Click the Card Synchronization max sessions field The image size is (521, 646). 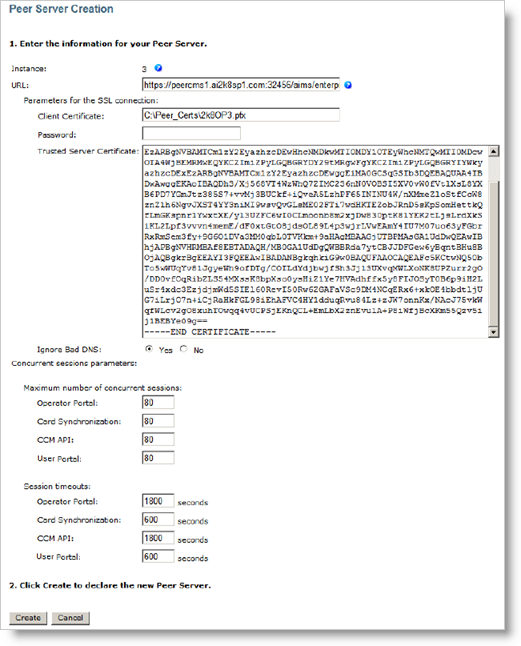(x=158, y=421)
